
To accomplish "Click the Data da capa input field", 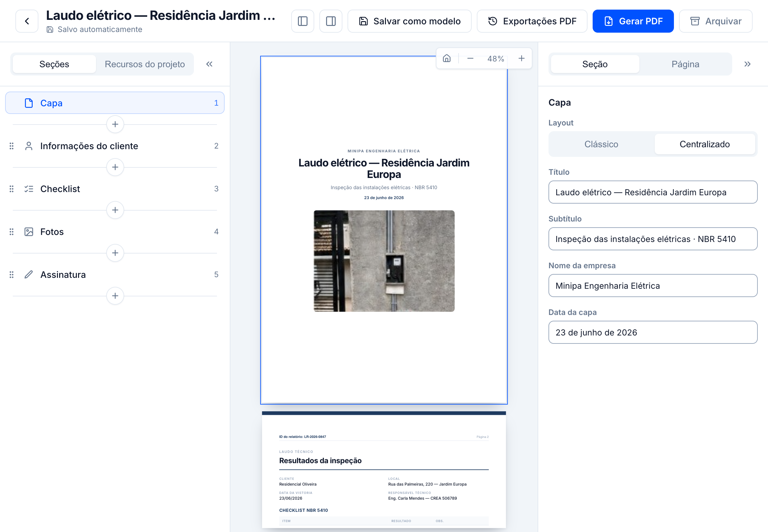I will tap(652, 332).
